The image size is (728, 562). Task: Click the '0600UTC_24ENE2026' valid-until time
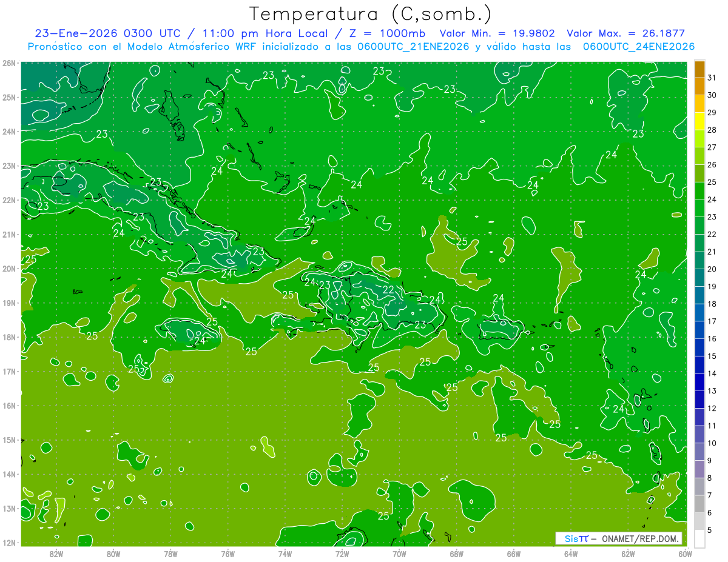[638, 47]
